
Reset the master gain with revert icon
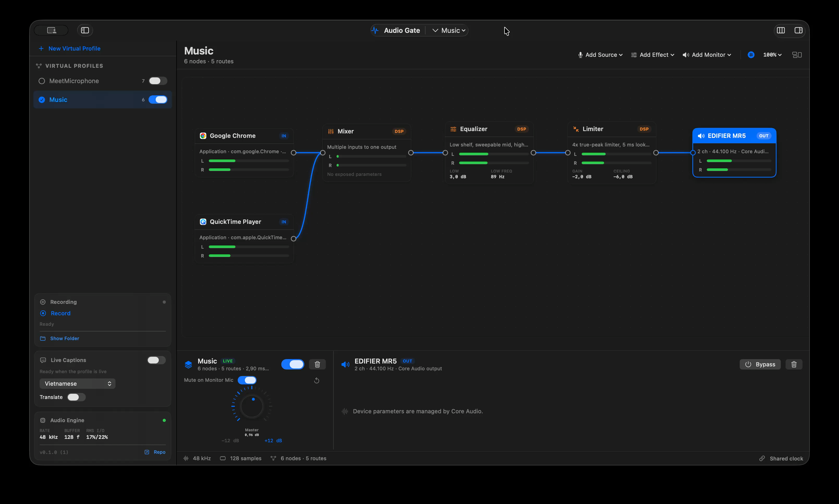(x=317, y=380)
